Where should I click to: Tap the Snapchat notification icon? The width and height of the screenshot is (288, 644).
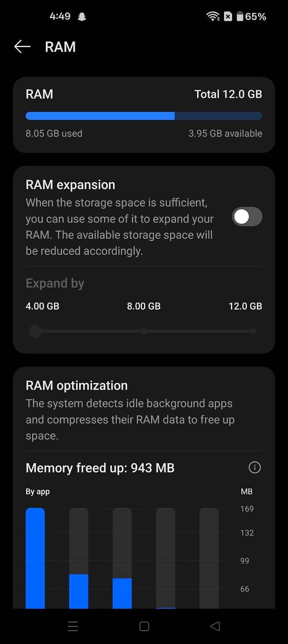point(82,17)
